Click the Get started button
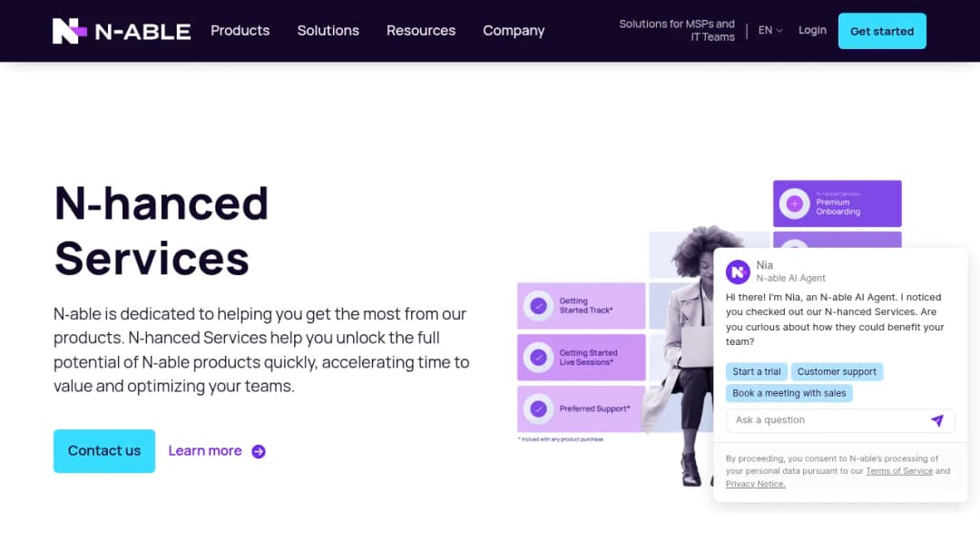980x552 pixels. point(882,31)
